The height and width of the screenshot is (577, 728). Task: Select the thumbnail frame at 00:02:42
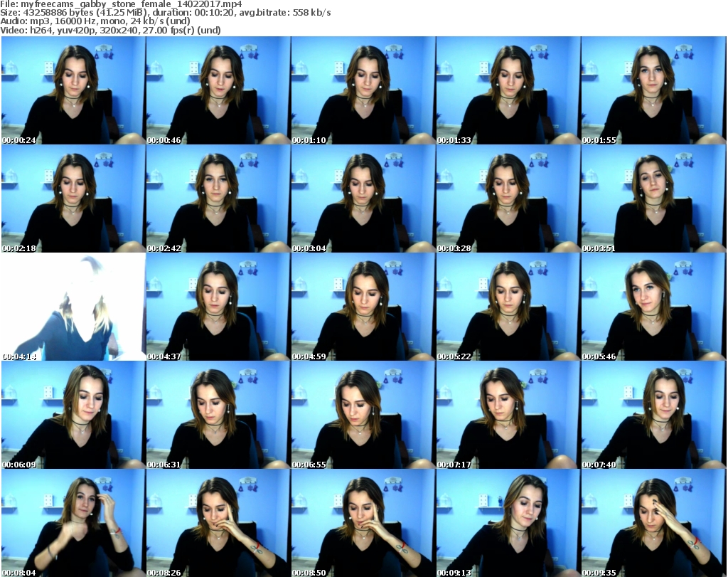click(219, 198)
